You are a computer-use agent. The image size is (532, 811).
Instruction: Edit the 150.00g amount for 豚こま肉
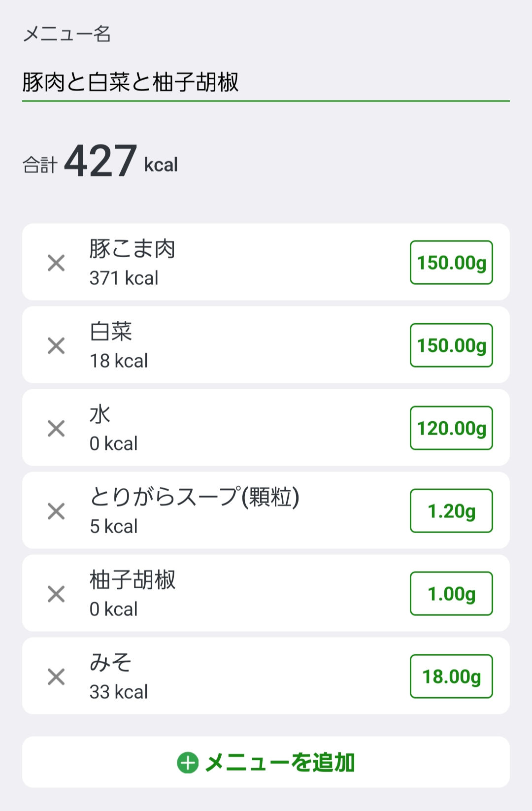click(x=451, y=263)
